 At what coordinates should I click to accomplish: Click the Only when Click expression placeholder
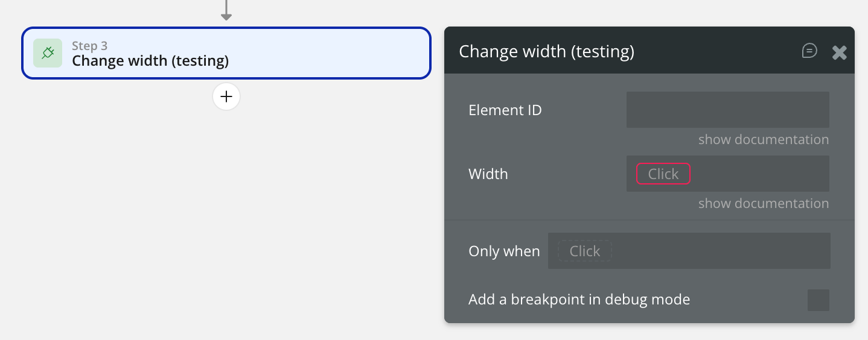click(x=584, y=251)
